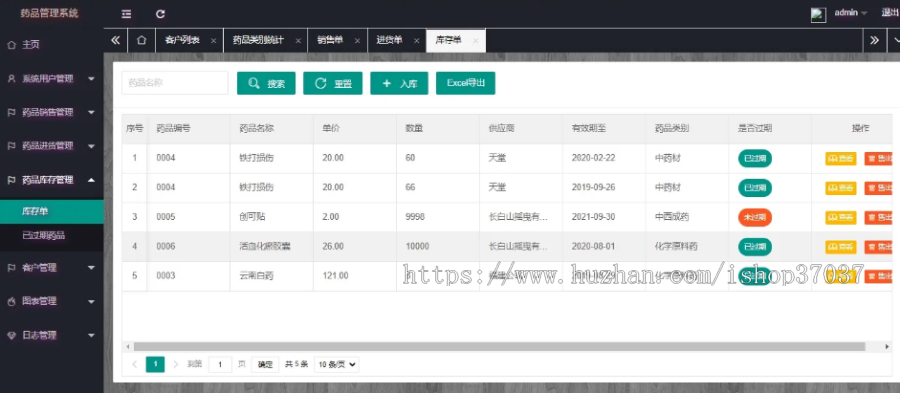Screen dimensions: 900x393
Task: Collapse the 药品库存管理 menu arrow
Action: [x=92, y=180]
